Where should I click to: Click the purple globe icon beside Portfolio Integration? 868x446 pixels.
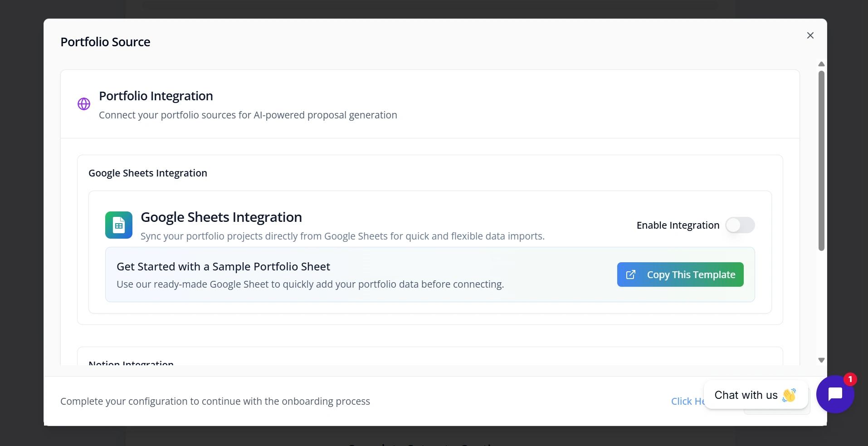point(84,104)
